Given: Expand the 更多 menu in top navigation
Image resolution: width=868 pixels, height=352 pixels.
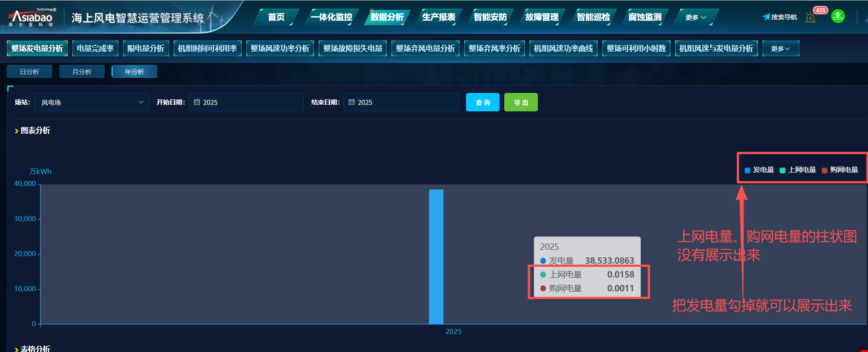Looking at the screenshot, I should click(695, 17).
